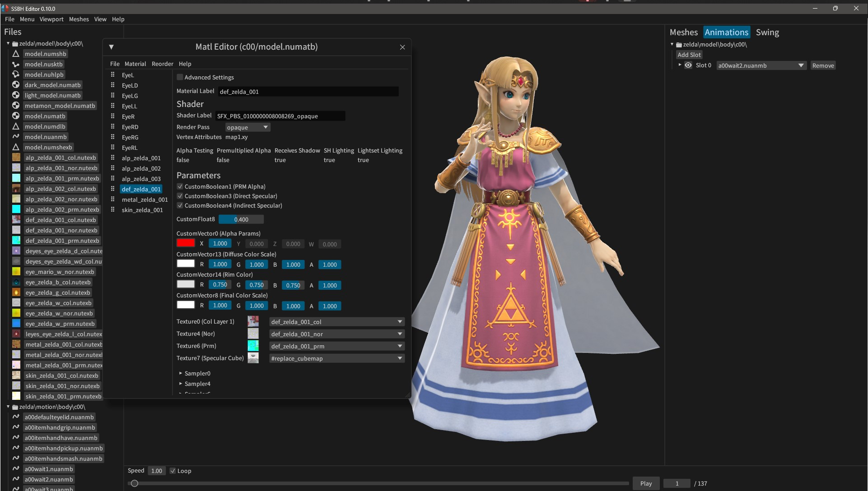This screenshot has width=868, height=491.
Task: Disable the Loop playback option
Action: coord(173,471)
